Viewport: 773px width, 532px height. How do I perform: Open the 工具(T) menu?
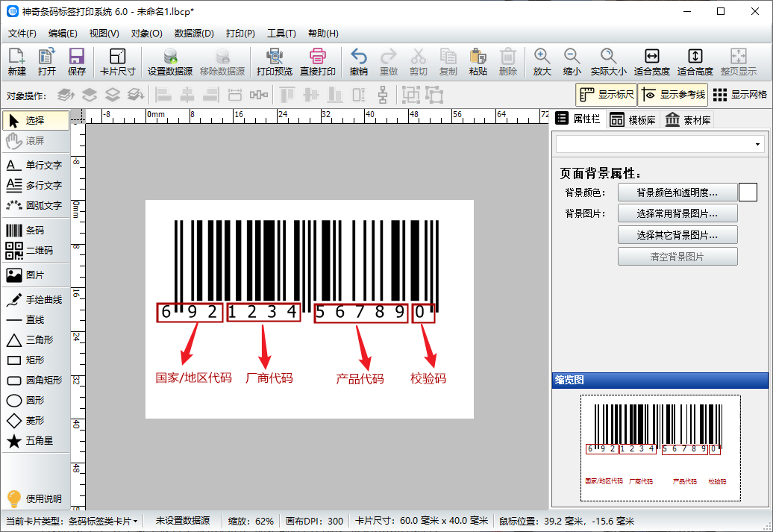click(281, 34)
